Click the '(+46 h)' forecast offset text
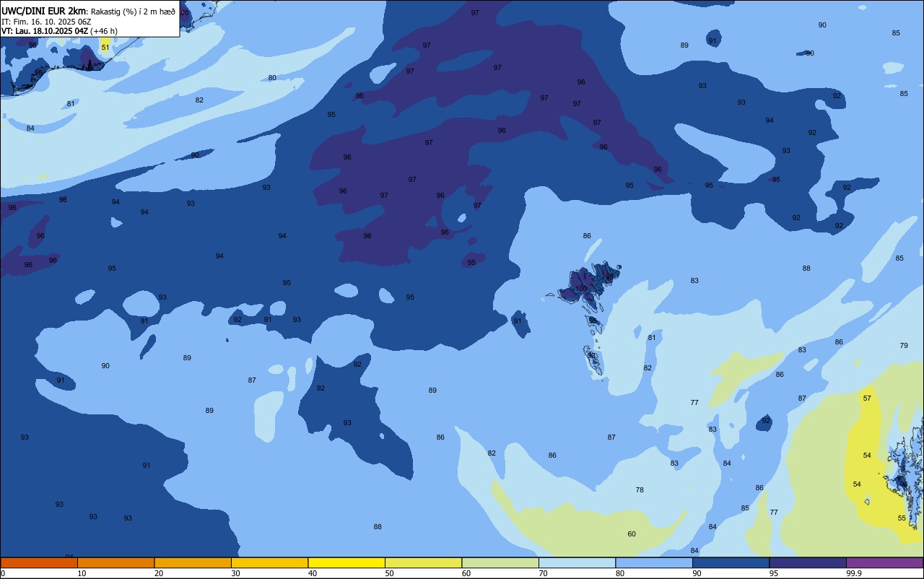 [x=104, y=31]
